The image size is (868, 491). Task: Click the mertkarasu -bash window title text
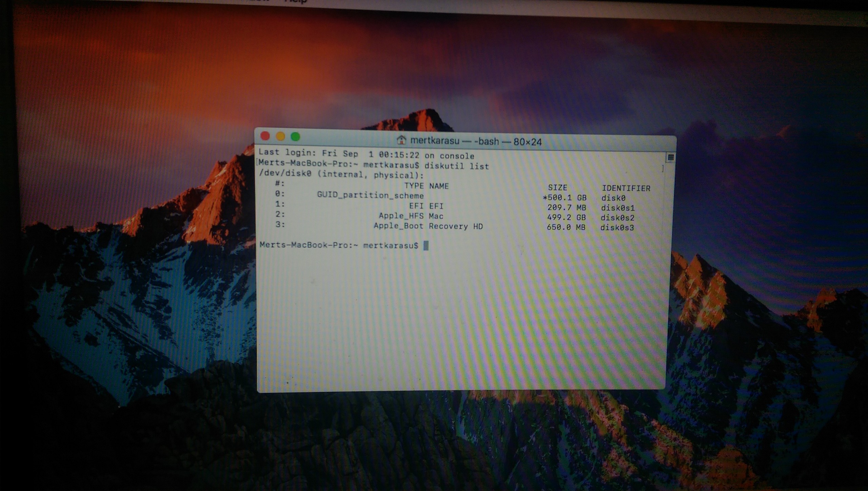click(476, 141)
